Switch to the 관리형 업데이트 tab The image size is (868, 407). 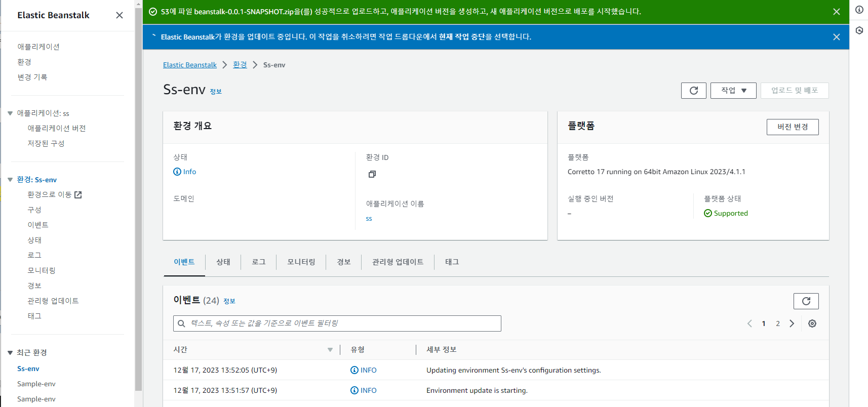tap(398, 262)
